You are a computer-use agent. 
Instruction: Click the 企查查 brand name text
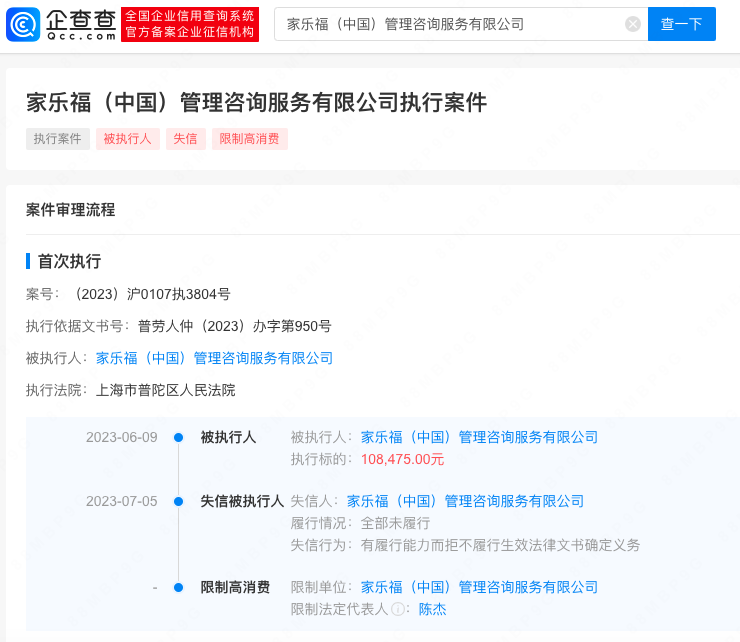coord(81,20)
